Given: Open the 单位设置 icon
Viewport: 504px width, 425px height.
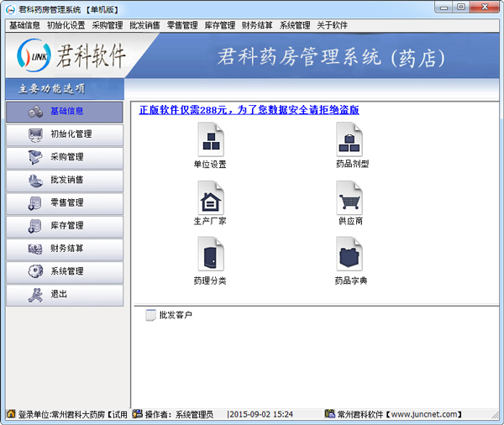Looking at the screenshot, I should (211, 139).
